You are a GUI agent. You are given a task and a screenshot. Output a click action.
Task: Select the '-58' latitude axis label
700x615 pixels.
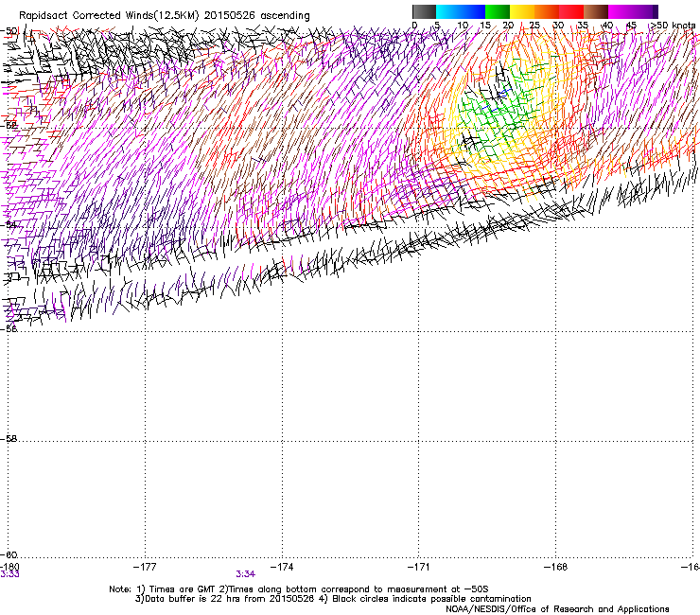coord(9,439)
